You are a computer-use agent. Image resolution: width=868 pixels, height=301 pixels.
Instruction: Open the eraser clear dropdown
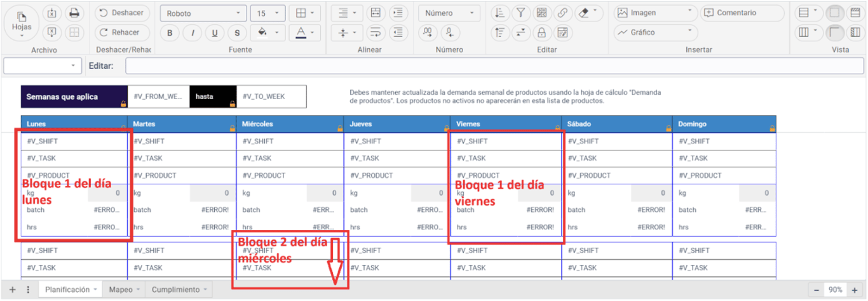tap(589, 13)
